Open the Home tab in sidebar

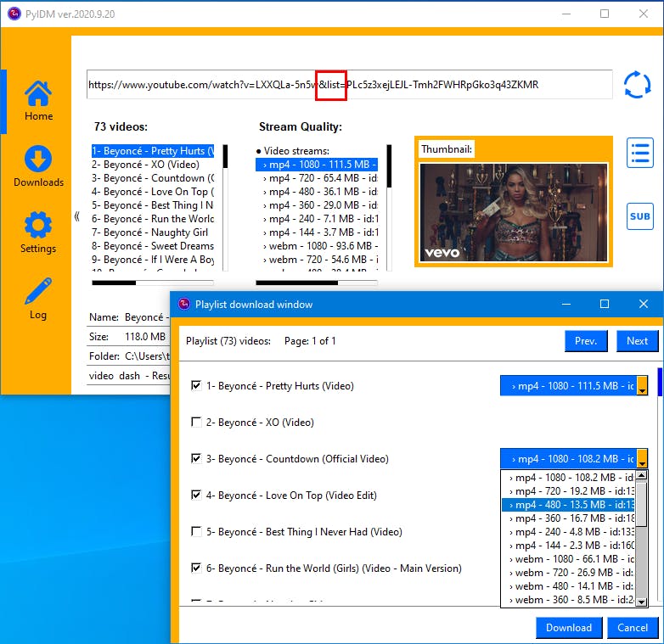(38, 101)
